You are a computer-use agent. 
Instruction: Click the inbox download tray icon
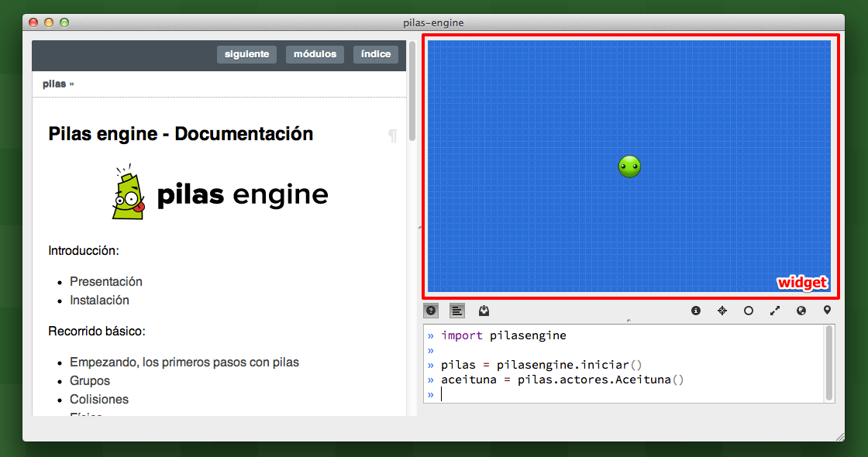(484, 311)
